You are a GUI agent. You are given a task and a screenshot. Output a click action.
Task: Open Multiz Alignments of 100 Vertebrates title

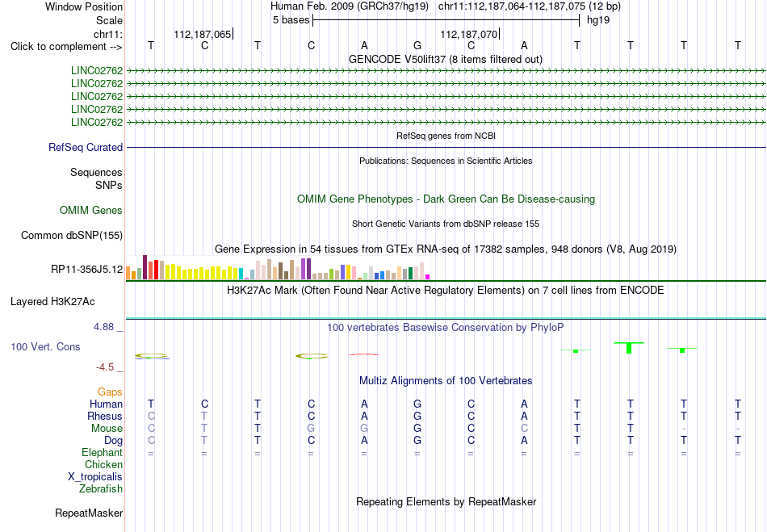pyautogui.click(x=446, y=380)
